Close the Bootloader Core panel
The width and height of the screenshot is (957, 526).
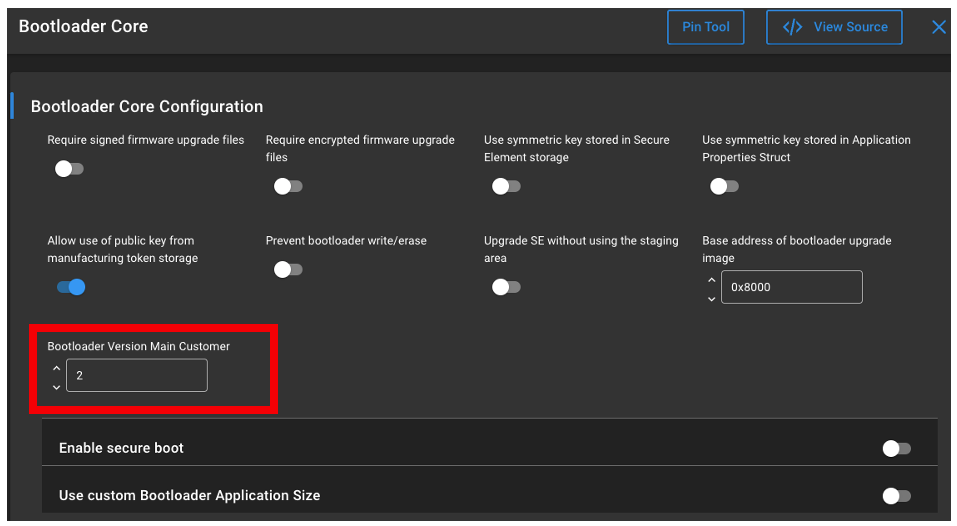click(x=938, y=27)
